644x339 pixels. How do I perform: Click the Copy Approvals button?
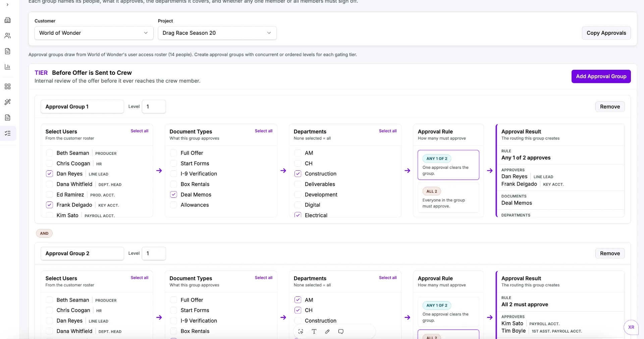606,33
